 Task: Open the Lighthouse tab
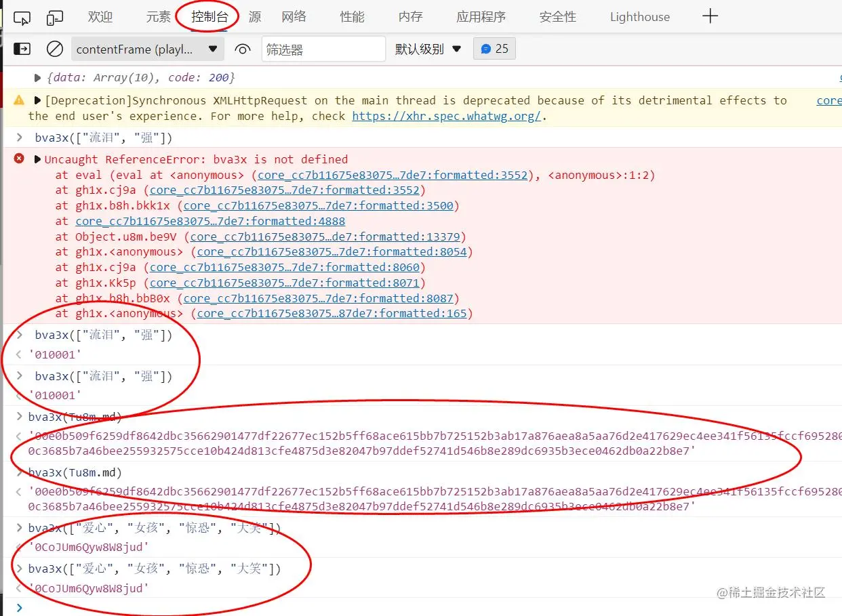[x=639, y=16]
